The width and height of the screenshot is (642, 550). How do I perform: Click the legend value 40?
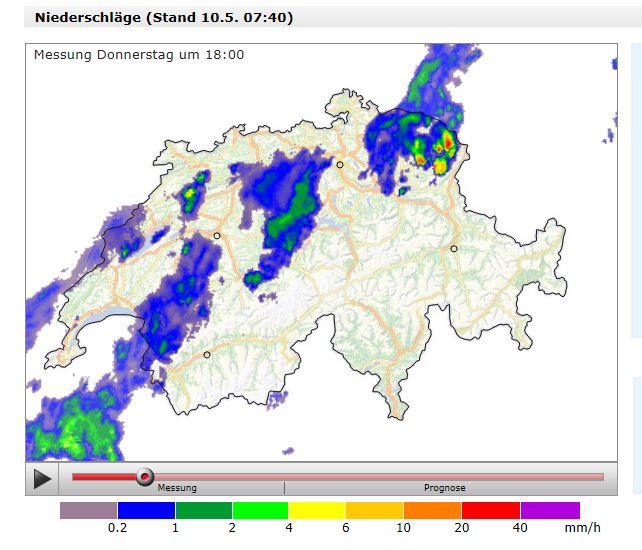520,527
